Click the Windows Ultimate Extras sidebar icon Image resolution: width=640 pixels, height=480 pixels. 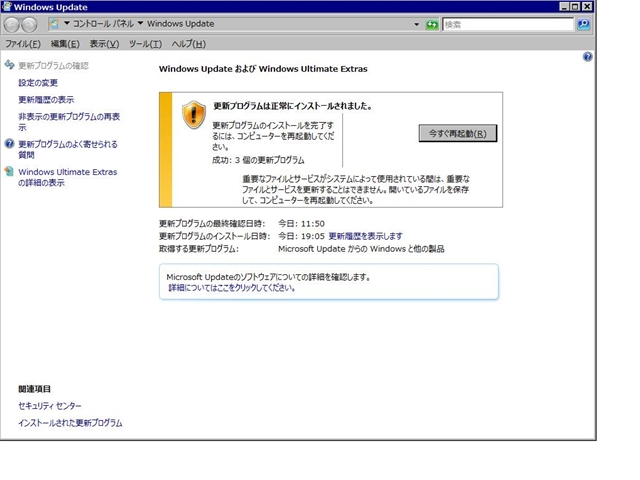pos(9,171)
